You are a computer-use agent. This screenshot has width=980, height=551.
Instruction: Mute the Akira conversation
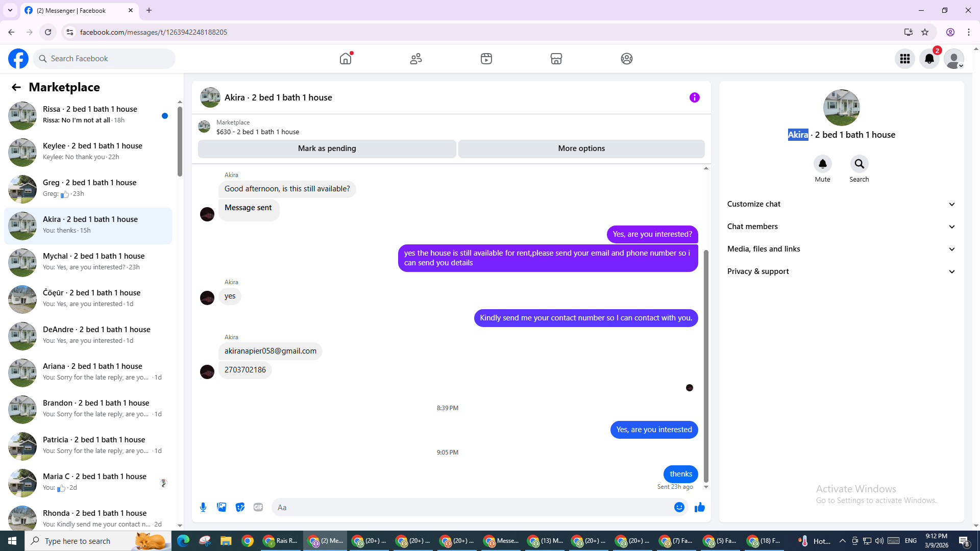pos(822,164)
